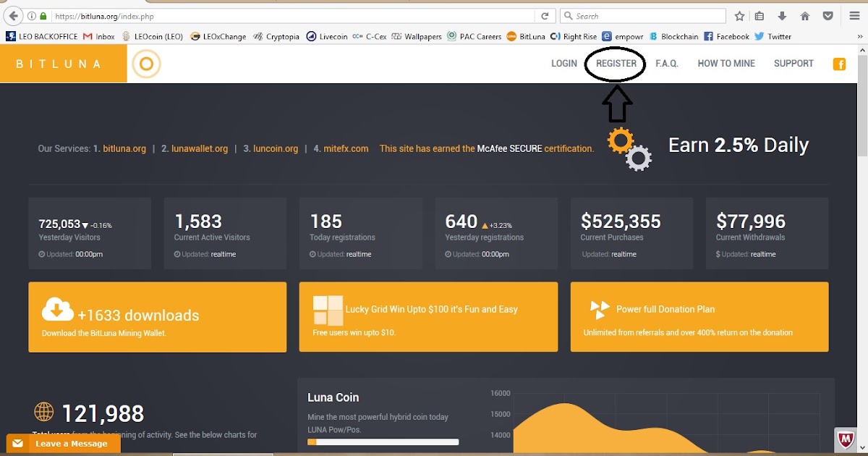This screenshot has width=868, height=456.
Task: Open the site's Facebook icon
Action: [840, 64]
